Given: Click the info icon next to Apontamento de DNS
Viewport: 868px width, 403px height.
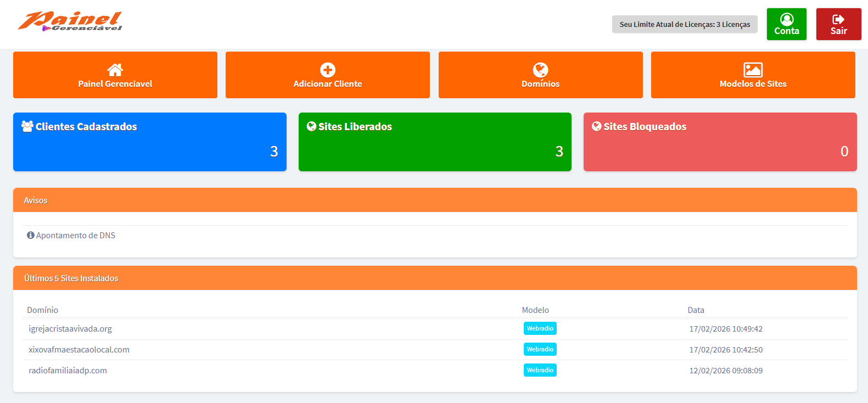Looking at the screenshot, I should click(x=31, y=236).
